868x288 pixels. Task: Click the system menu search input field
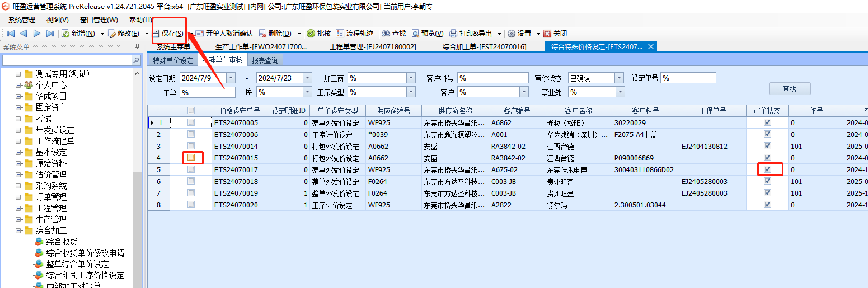[x=67, y=60]
